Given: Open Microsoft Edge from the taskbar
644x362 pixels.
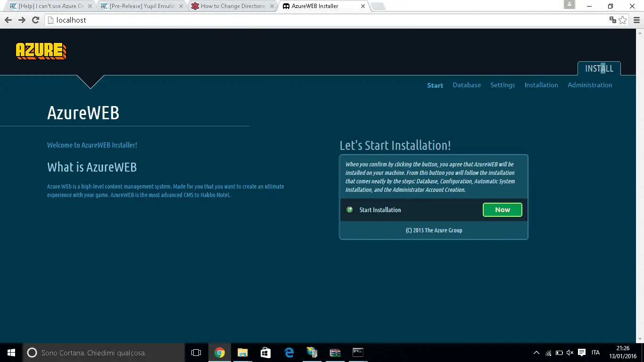Looking at the screenshot, I should pyautogui.click(x=289, y=353).
